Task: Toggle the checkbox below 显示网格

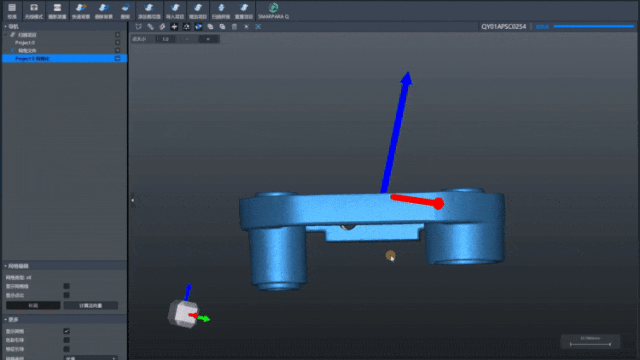Action: pyautogui.click(x=67, y=340)
